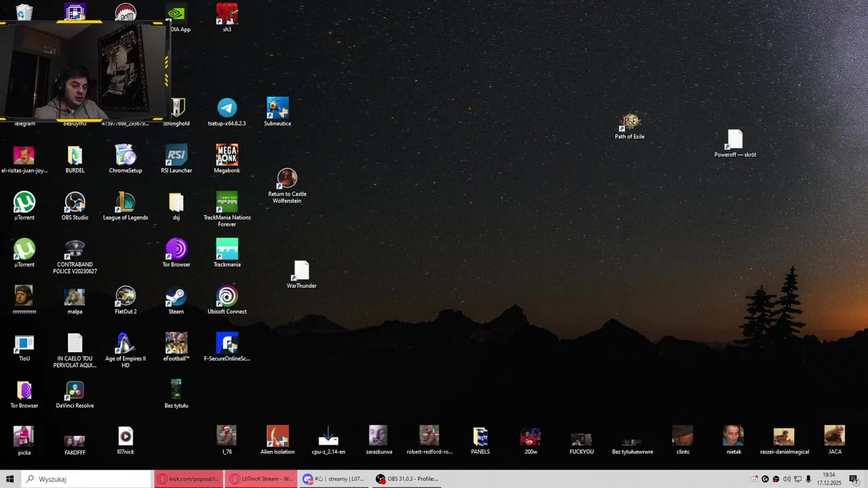Launch FlatOut 2 shortcut

[125, 300]
